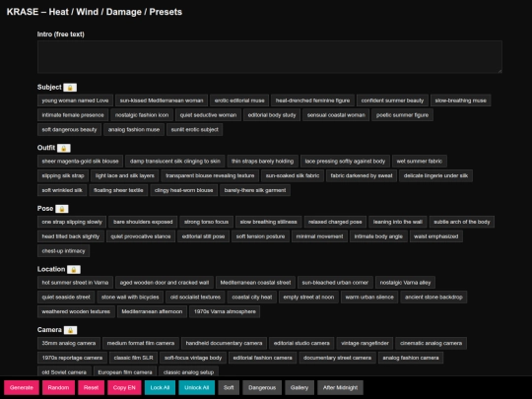Choose 'wet summer fabric' outfit chip
The width and height of the screenshot is (532, 399).
(420, 162)
